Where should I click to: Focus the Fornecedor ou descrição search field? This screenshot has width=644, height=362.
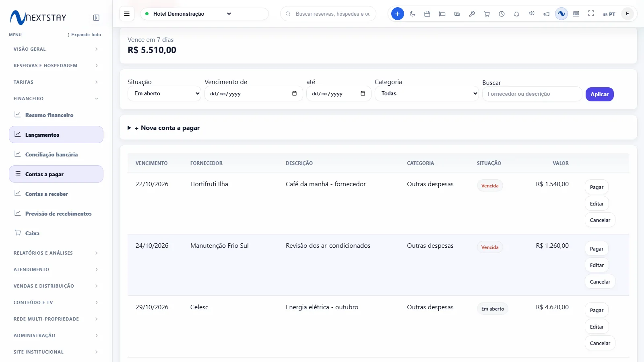532,94
